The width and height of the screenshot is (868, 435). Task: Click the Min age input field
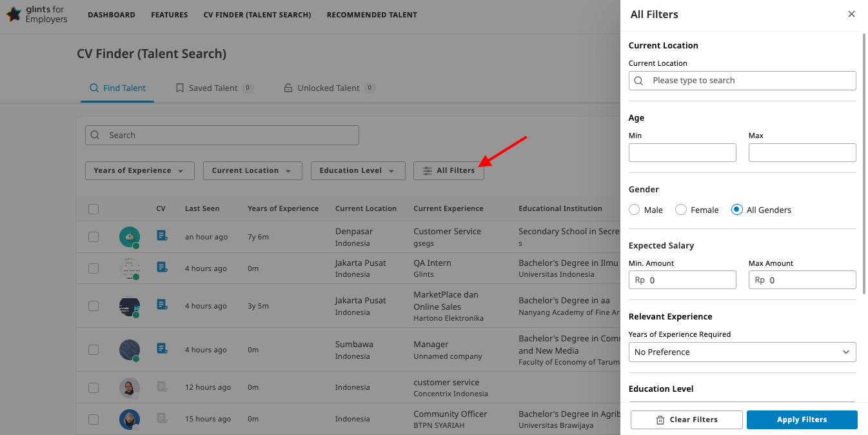click(x=682, y=152)
